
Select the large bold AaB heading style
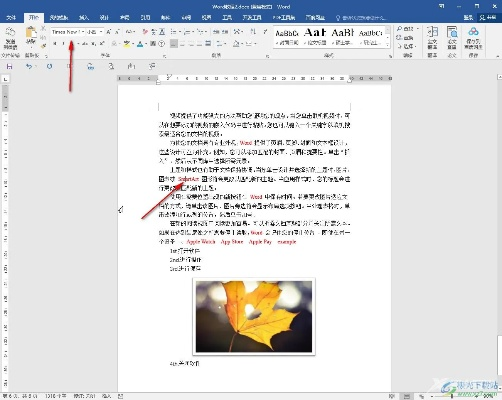point(315,37)
